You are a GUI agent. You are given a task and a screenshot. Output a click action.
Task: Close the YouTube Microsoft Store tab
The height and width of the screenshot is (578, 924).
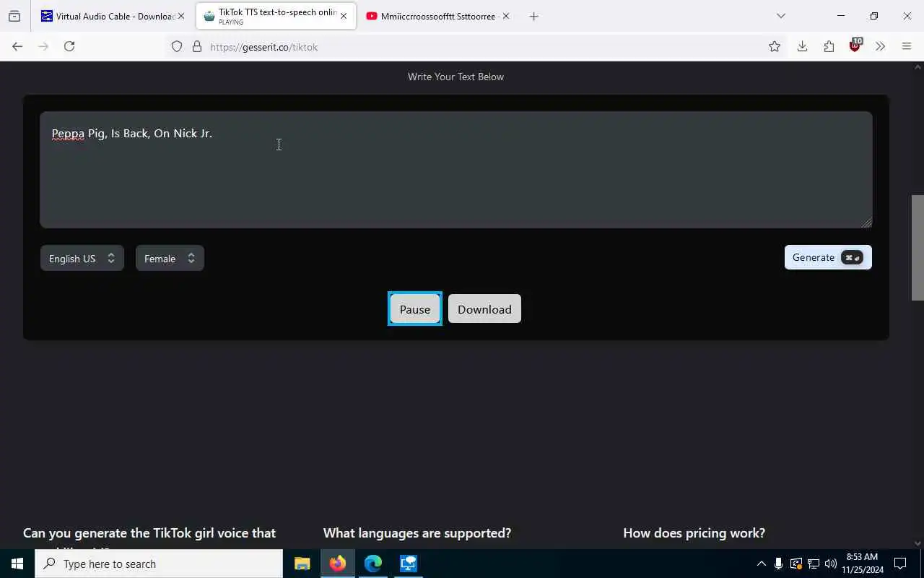(506, 16)
